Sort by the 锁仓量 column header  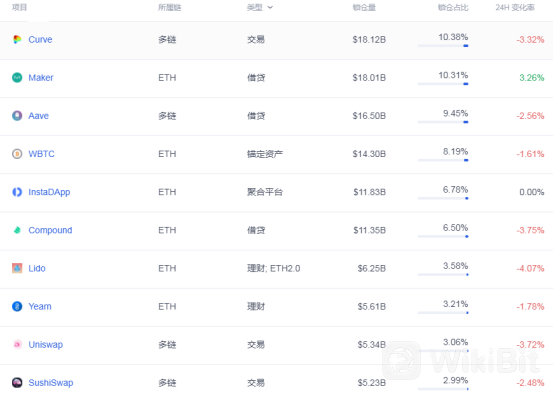pos(364,7)
